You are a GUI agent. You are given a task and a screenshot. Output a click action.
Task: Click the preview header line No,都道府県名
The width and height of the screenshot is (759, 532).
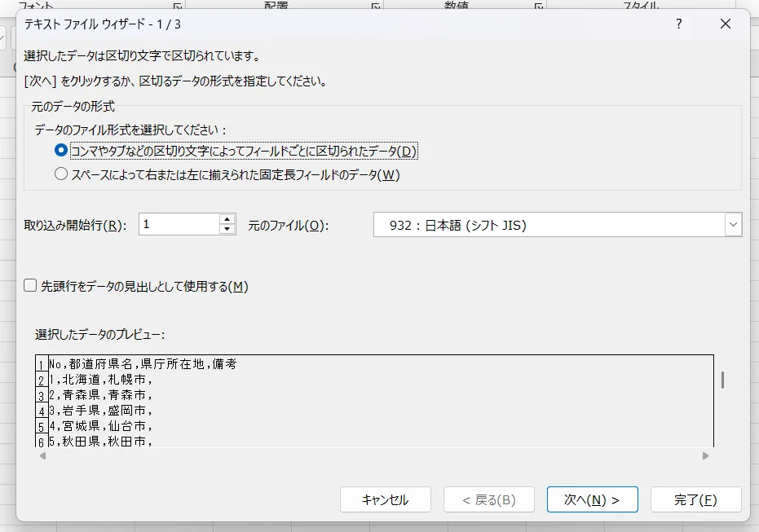(143, 364)
